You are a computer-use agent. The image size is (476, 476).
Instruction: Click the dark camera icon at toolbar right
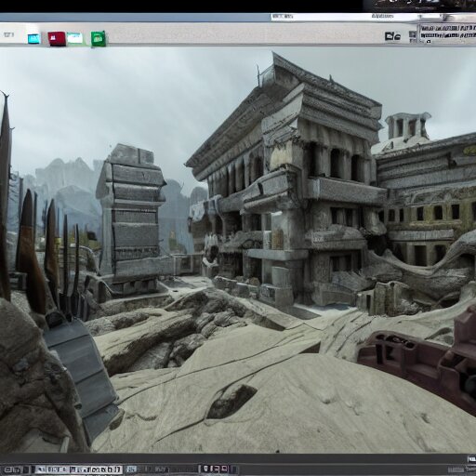point(392,36)
